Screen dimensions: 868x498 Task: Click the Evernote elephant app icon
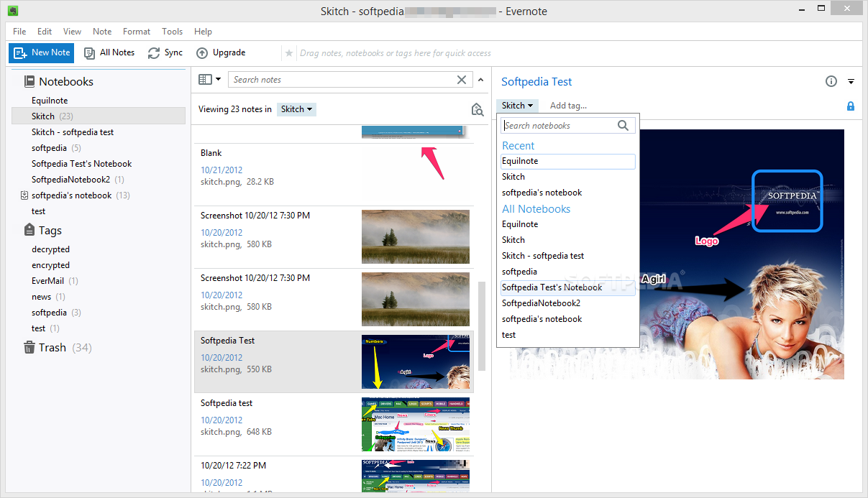[13, 11]
